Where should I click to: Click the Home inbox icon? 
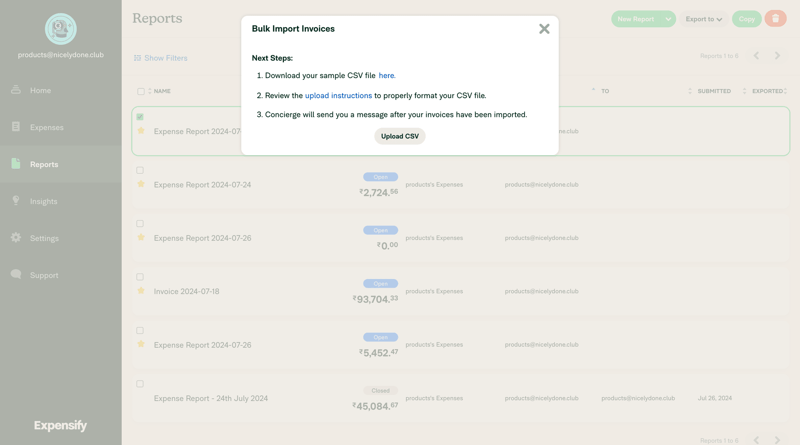(16, 90)
